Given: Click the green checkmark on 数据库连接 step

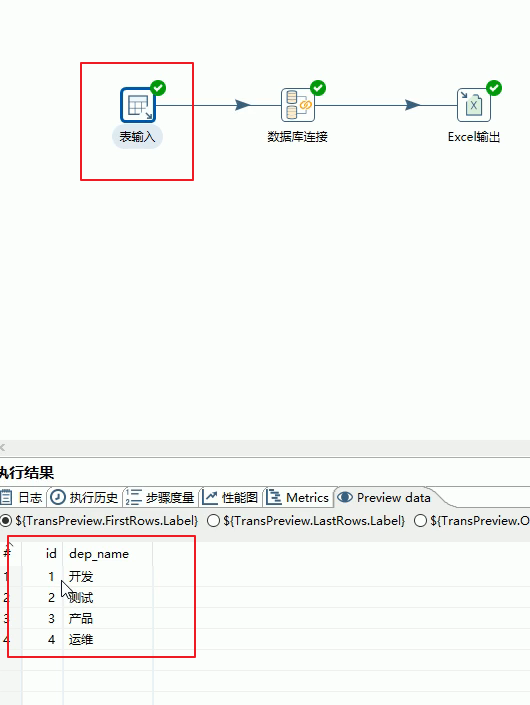Looking at the screenshot, I should click(318, 88).
